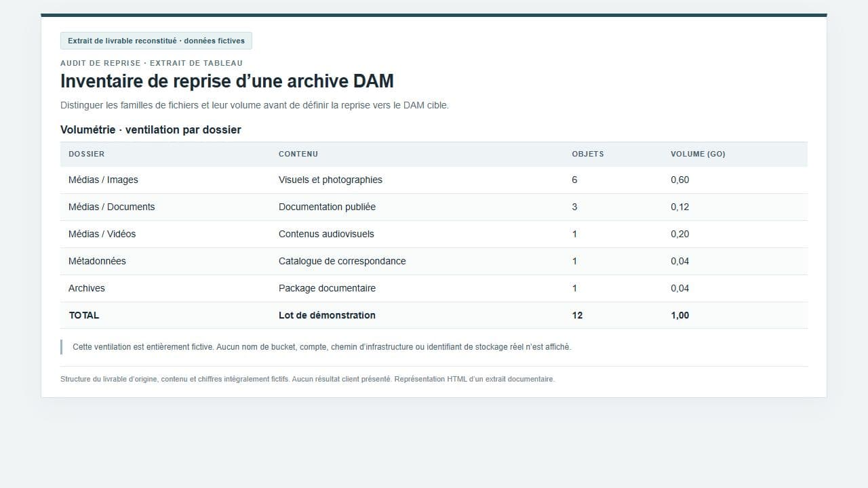Click the total volume value 1,00

tap(680, 315)
